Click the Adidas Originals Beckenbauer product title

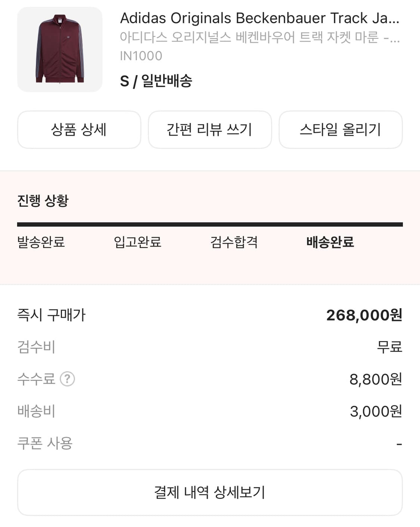[x=259, y=18]
